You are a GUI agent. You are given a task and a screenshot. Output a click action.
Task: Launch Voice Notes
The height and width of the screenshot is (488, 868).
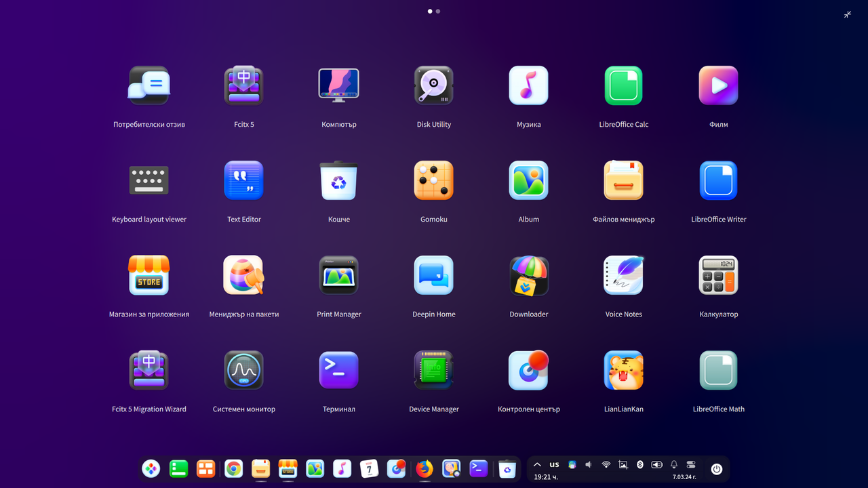click(624, 275)
